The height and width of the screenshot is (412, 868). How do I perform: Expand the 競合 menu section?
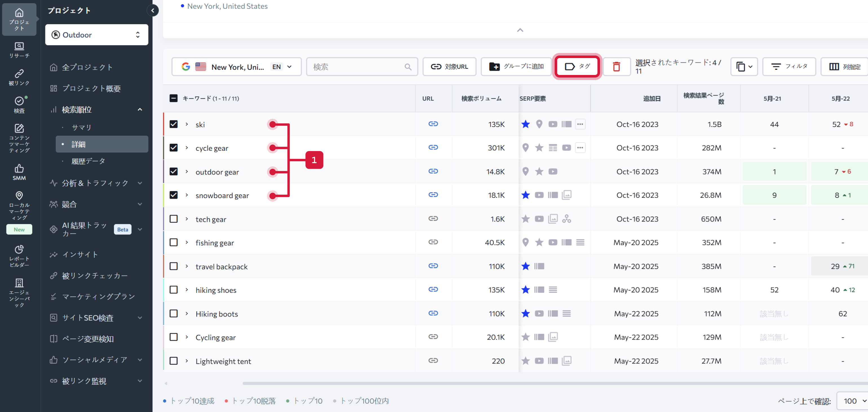point(140,204)
